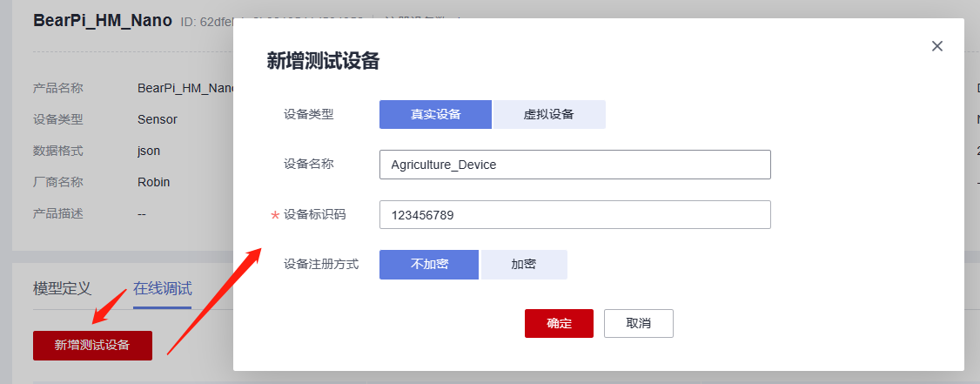This screenshot has height=384, width=980.
Task: Click the BearPi_HM_Nano product title
Action: coord(103,21)
